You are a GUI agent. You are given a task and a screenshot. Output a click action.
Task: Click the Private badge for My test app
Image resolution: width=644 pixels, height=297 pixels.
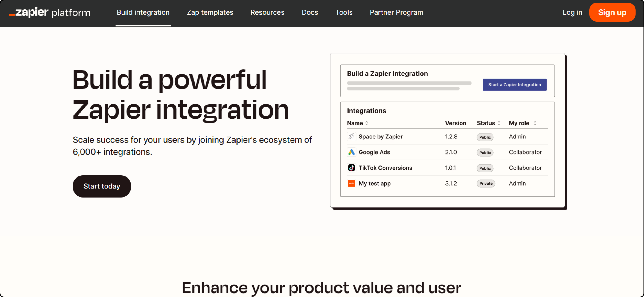pyautogui.click(x=486, y=183)
